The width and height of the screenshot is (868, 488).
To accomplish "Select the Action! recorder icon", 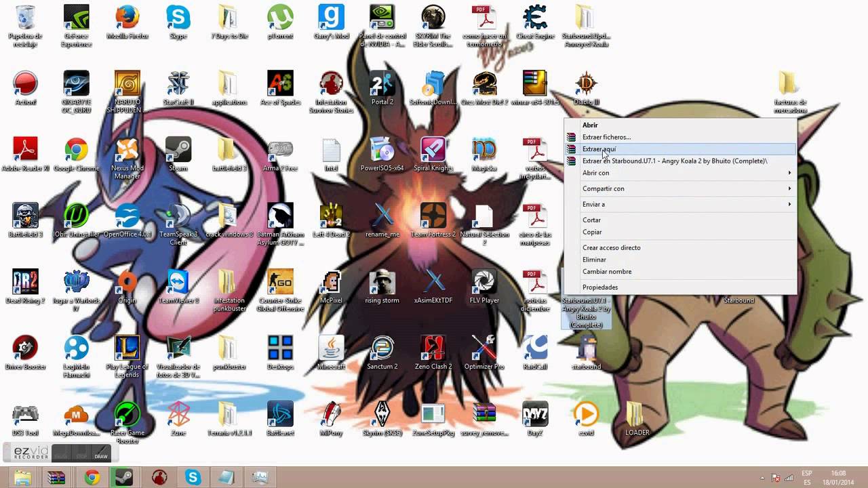I will coord(25,88).
